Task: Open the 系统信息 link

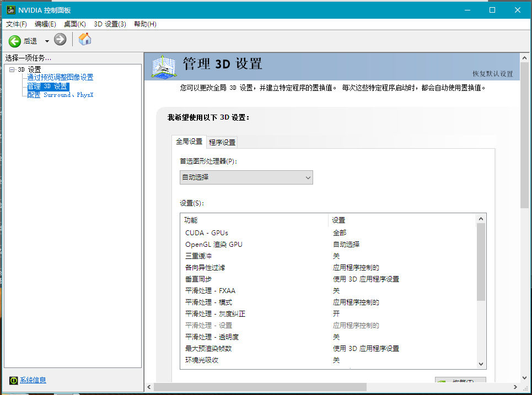Action: pos(33,380)
